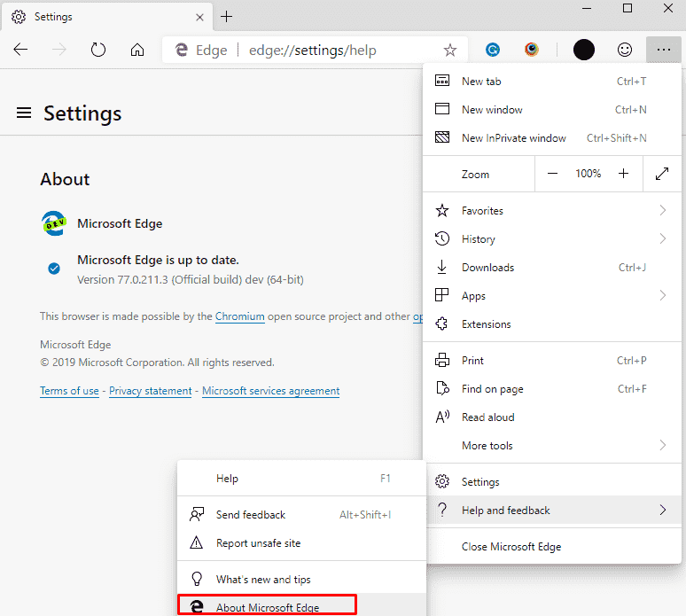Image resolution: width=686 pixels, height=616 pixels.
Task: Click the 100% zoom value
Action: pyautogui.click(x=588, y=174)
